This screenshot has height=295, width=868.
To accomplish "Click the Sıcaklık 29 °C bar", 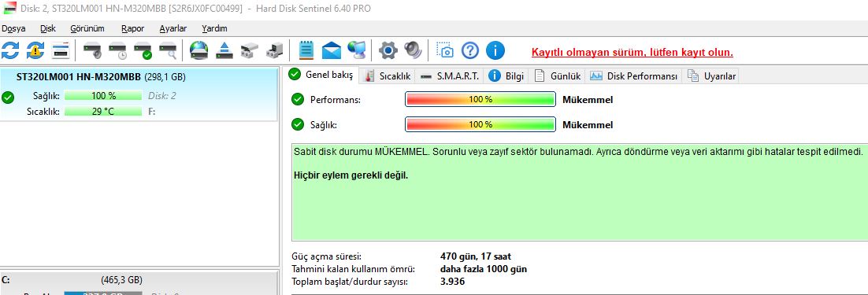I will [103, 112].
